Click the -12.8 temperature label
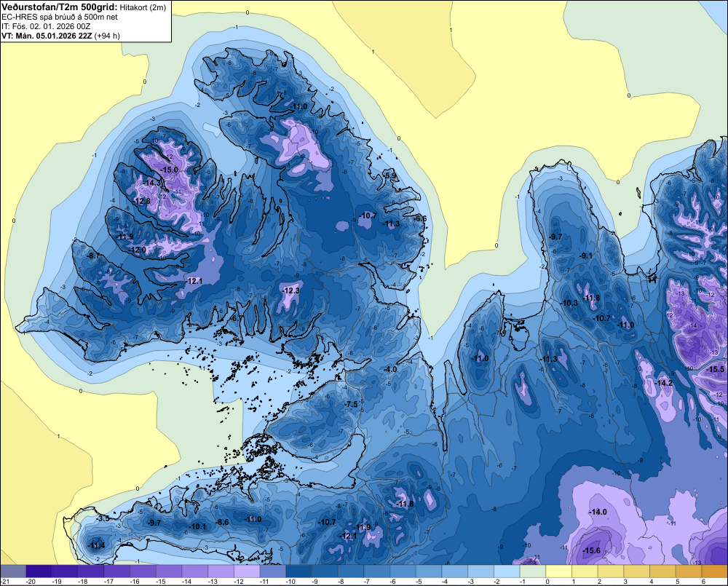 [142, 201]
